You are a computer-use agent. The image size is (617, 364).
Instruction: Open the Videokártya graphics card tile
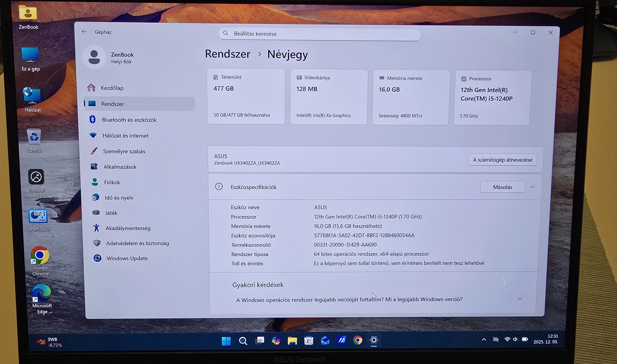click(x=329, y=97)
